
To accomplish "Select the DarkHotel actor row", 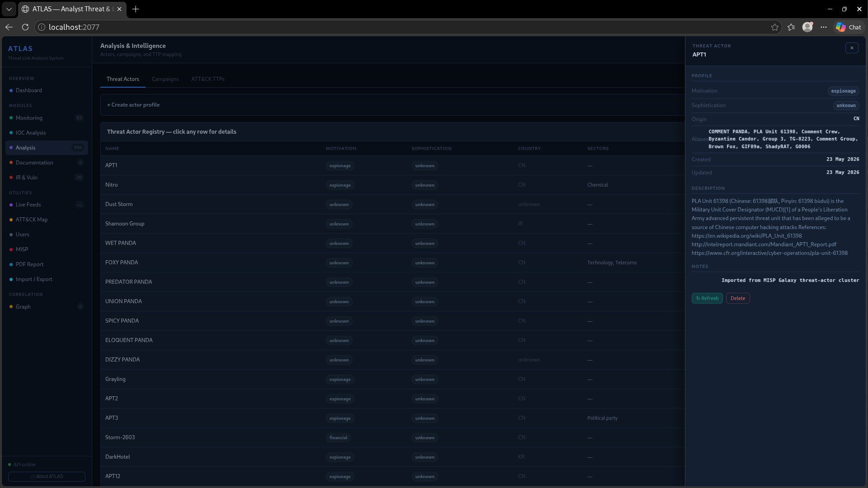I will tap(392, 457).
